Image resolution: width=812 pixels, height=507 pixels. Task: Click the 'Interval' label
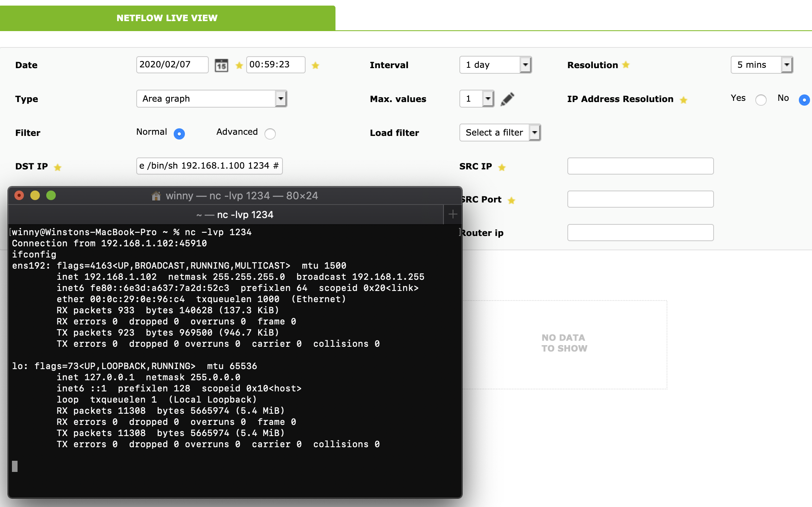coord(389,65)
